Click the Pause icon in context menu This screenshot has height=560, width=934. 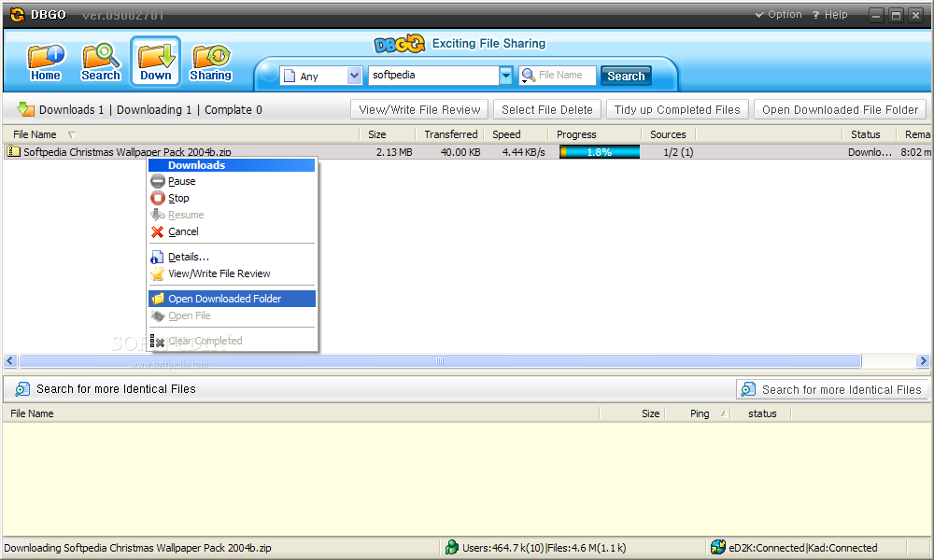157,181
